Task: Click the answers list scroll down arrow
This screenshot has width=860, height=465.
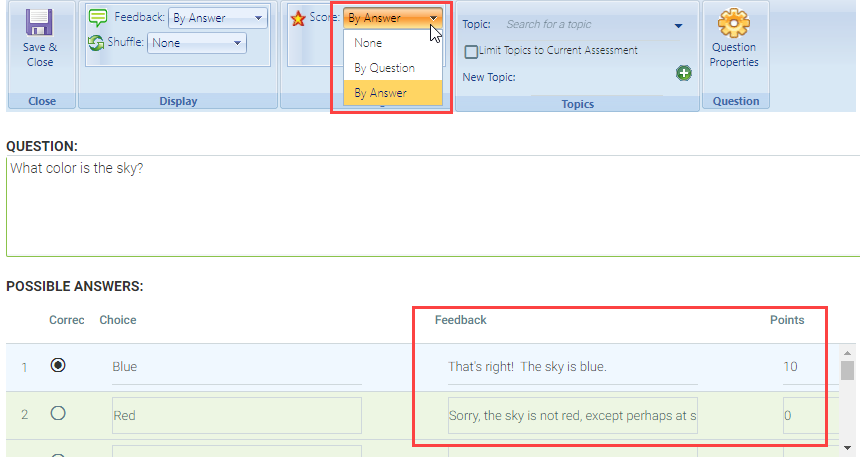Action: [847, 448]
